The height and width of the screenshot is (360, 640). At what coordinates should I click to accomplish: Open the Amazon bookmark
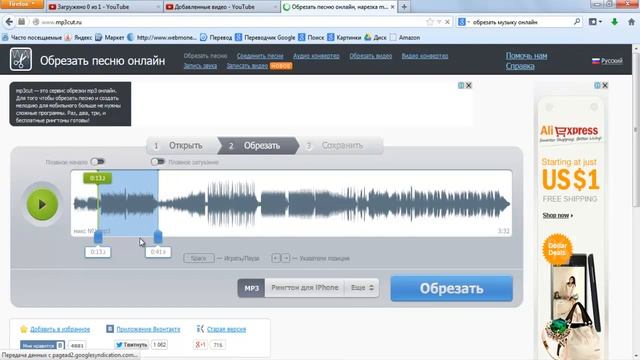405,38
